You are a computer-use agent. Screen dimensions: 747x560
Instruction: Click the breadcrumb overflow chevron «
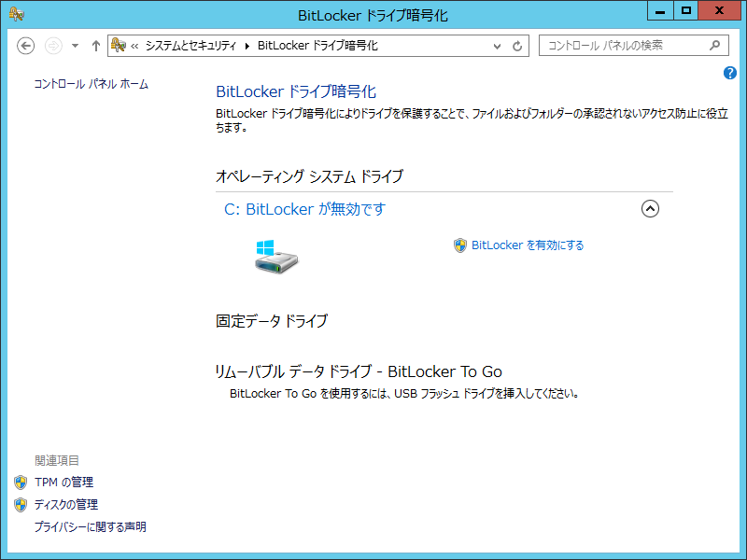click(x=134, y=46)
